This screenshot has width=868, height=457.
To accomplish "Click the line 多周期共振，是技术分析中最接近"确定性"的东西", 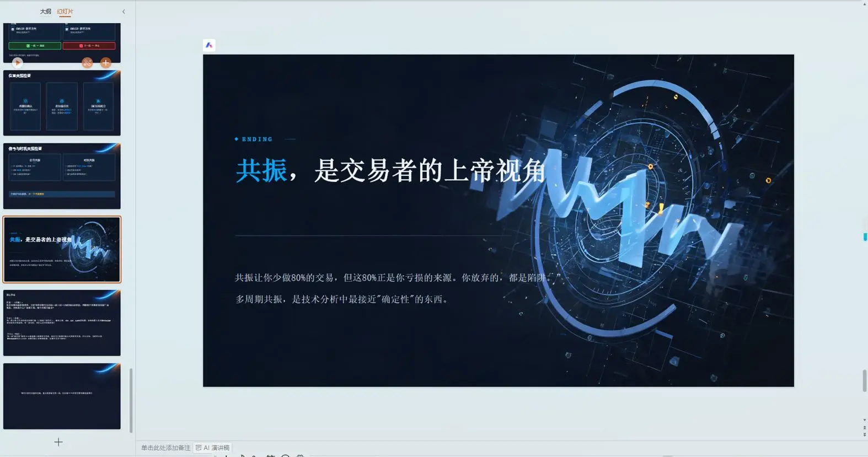I will point(342,299).
